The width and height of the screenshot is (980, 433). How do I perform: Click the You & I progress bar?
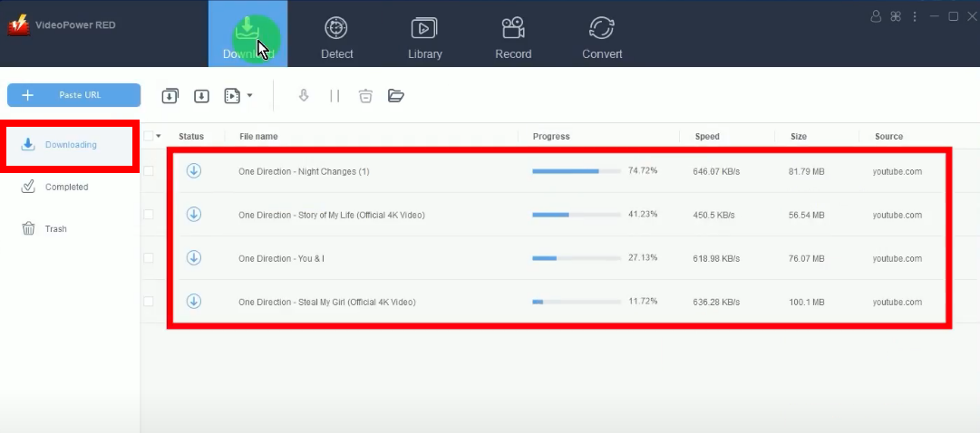click(x=577, y=258)
